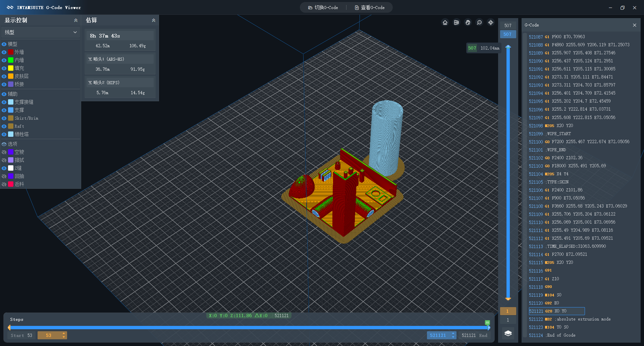
Task: Click the upper layer number field 507
Action: point(508,34)
